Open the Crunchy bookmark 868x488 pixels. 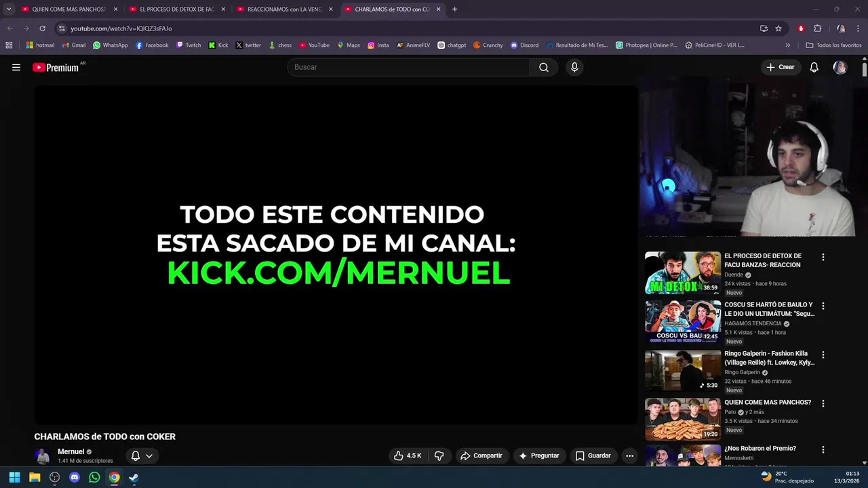[488, 45]
